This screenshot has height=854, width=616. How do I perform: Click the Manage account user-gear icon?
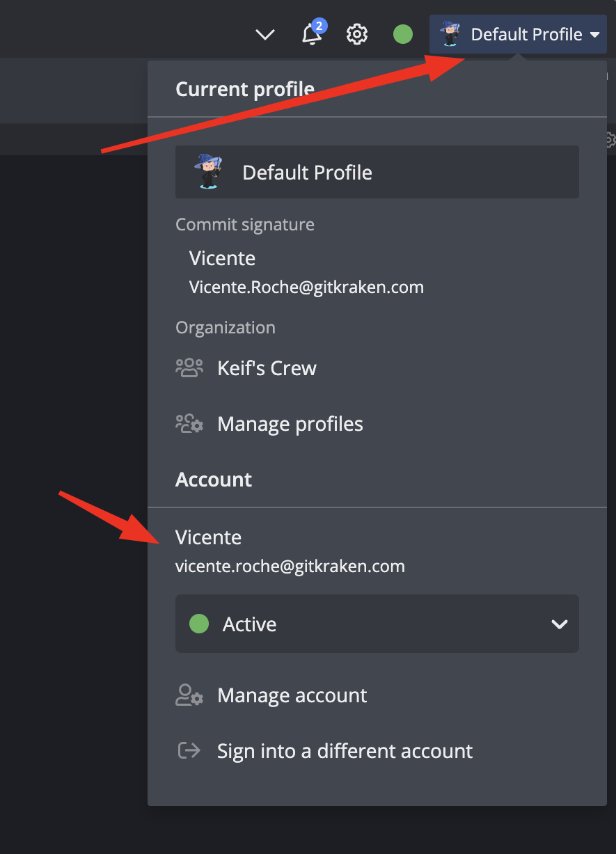click(189, 695)
